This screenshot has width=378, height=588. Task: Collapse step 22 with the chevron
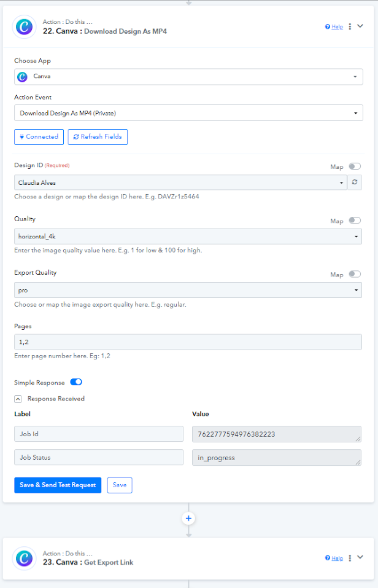pyautogui.click(x=360, y=26)
